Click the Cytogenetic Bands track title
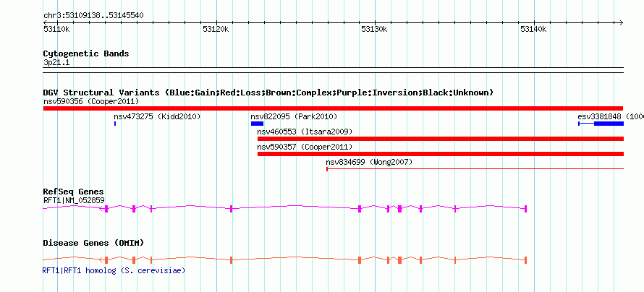 pyautogui.click(x=86, y=53)
